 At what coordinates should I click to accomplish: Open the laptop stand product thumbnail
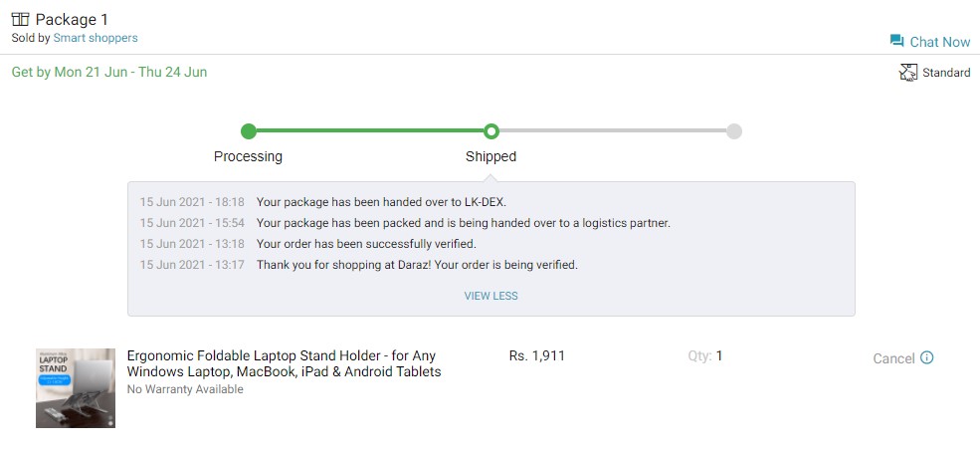(76, 388)
